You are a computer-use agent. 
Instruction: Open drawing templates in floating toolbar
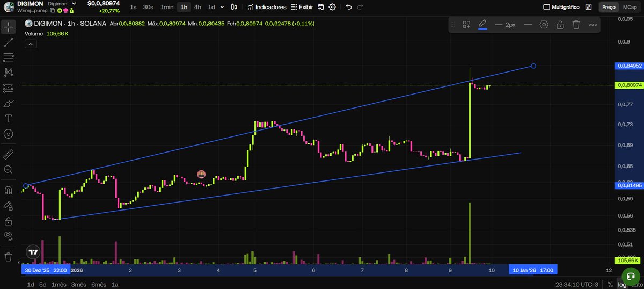[466, 25]
